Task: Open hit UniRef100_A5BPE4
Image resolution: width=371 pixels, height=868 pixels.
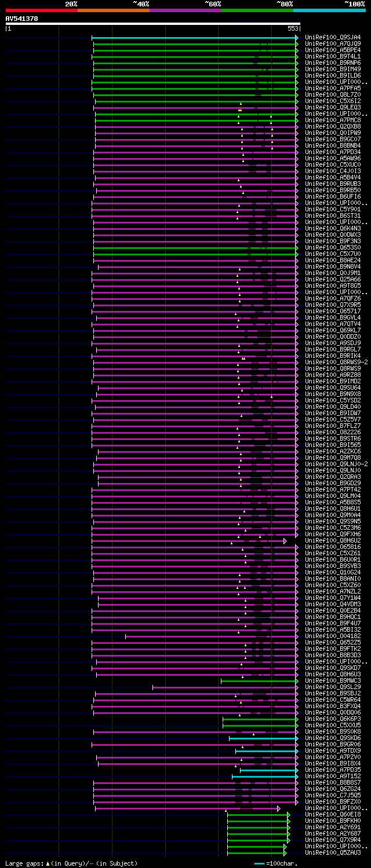Action: [333, 50]
